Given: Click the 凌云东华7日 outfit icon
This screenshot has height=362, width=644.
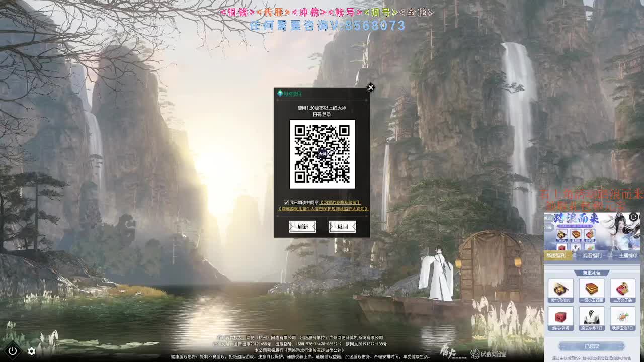Looking at the screenshot, I should pos(591,317).
